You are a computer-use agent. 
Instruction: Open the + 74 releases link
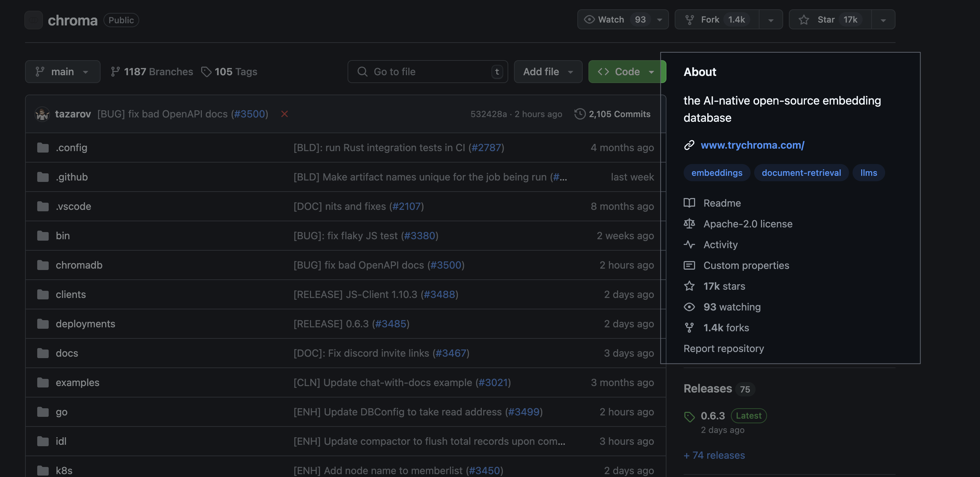[714, 455]
